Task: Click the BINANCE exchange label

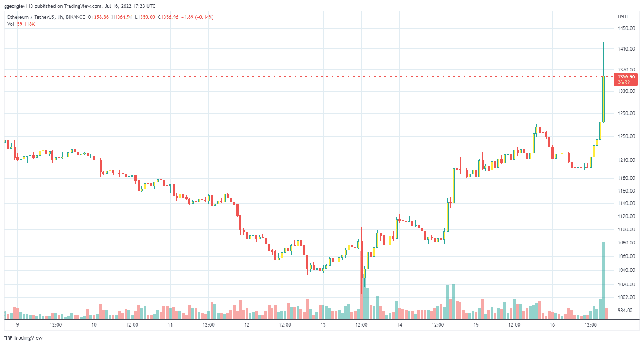Action: tap(75, 17)
